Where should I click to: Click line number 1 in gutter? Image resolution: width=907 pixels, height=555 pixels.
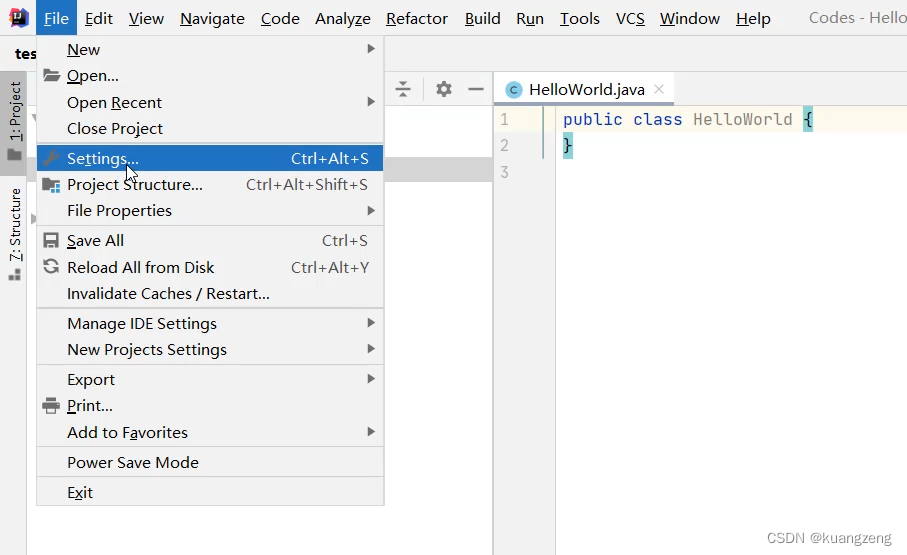tap(504, 119)
